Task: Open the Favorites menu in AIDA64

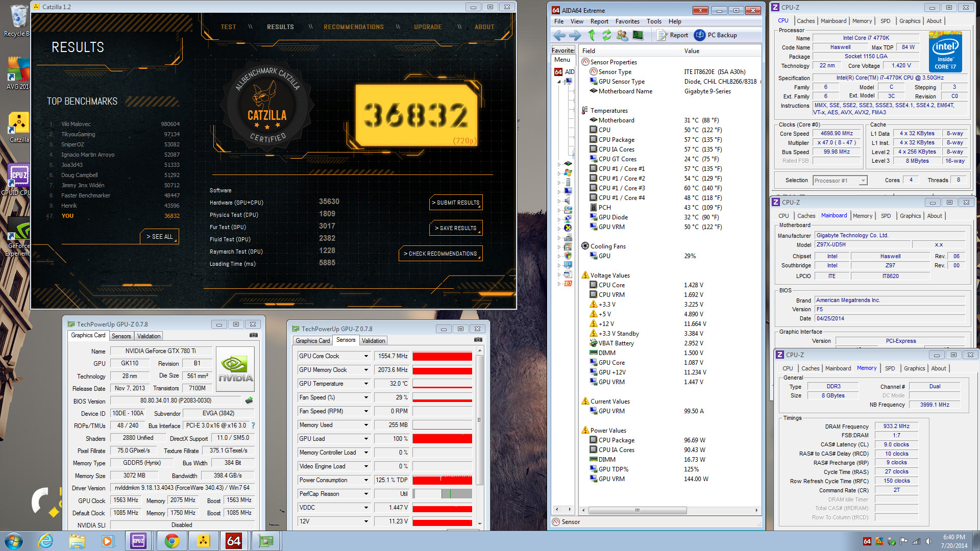Action: click(x=627, y=21)
